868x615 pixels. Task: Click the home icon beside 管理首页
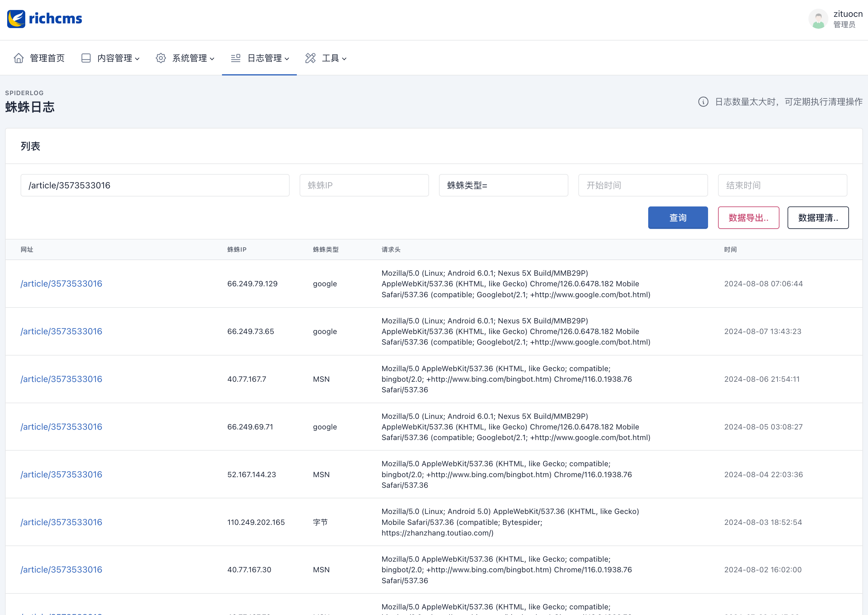coord(18,58)
